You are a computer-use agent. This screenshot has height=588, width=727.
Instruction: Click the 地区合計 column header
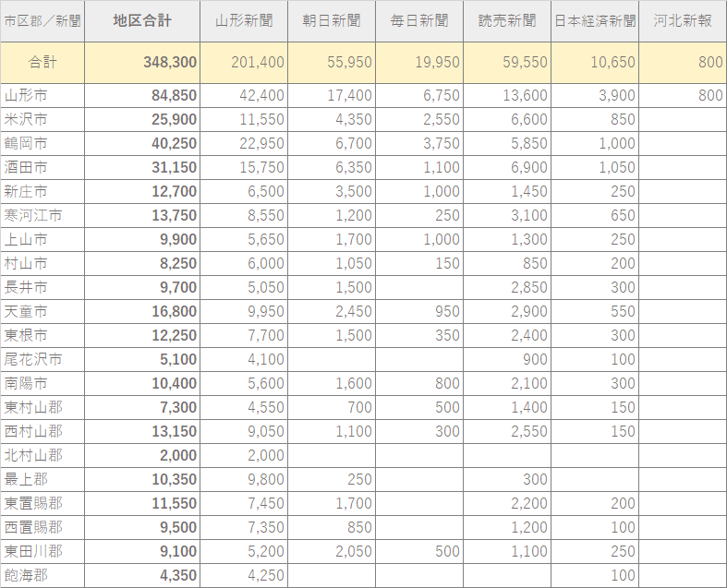pos(142,21)
